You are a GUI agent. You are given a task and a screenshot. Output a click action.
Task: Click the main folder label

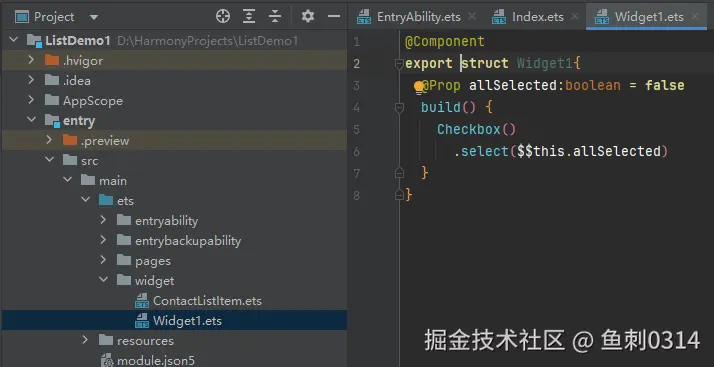[113, 181]
